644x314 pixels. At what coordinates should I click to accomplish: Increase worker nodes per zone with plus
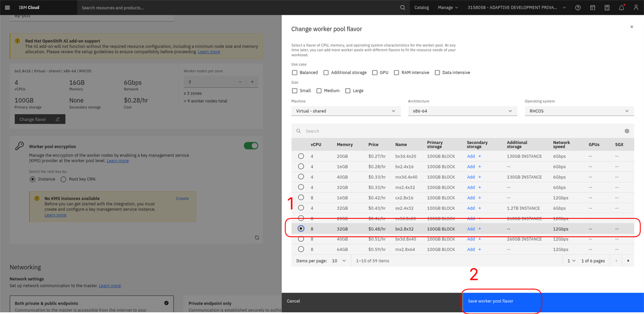pyautogui.click(x=252, y=82)
